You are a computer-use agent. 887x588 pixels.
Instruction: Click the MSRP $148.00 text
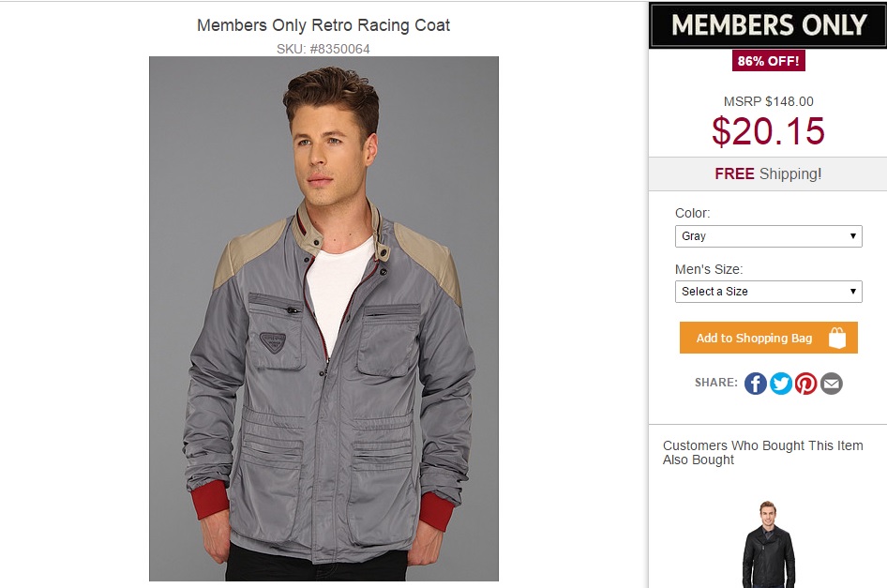[x=768, y=101]
